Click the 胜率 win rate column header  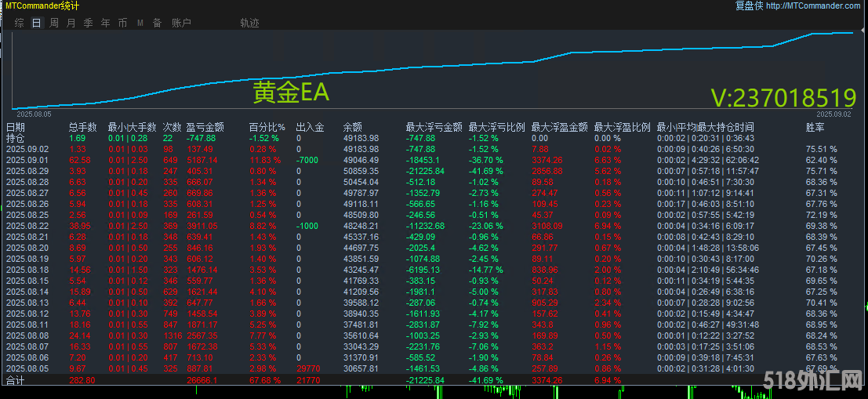click(815, 127)
